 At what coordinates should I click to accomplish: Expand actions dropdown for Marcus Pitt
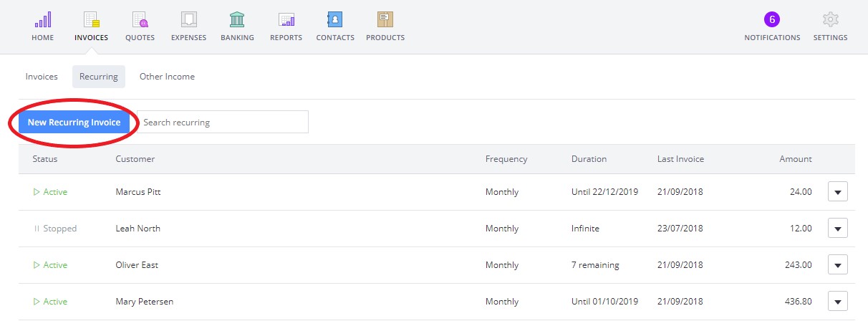pos(838,192)
